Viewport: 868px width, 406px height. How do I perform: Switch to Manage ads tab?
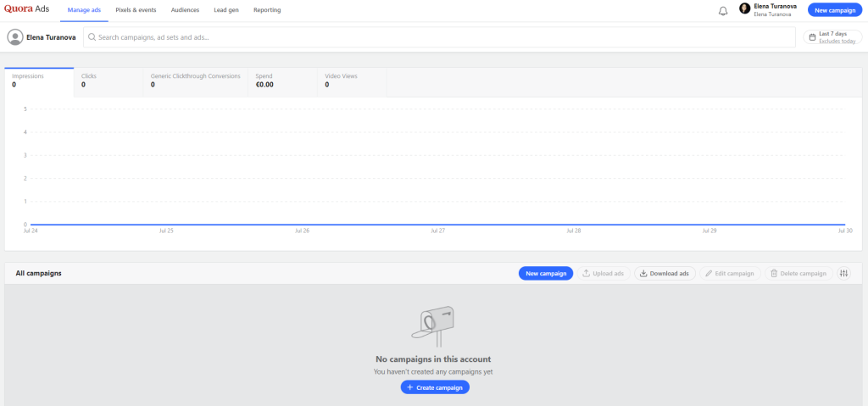point(85,10)
